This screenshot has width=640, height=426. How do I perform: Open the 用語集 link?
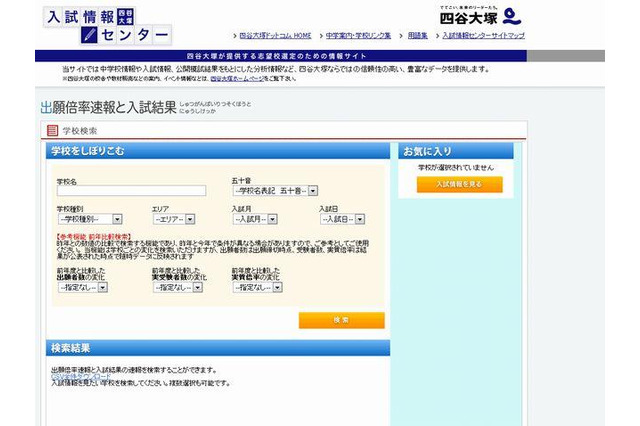click(x=417, y=36)
